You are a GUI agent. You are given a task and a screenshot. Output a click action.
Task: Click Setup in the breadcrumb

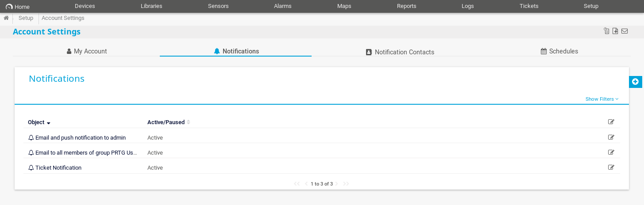(x=26, y=18)
